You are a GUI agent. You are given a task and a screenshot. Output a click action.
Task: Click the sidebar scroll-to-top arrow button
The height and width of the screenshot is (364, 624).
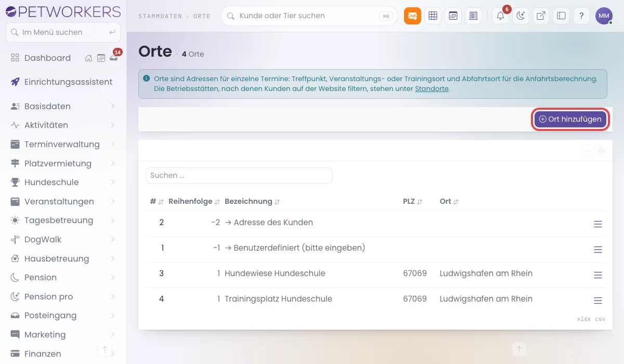[x=105, y=349]
